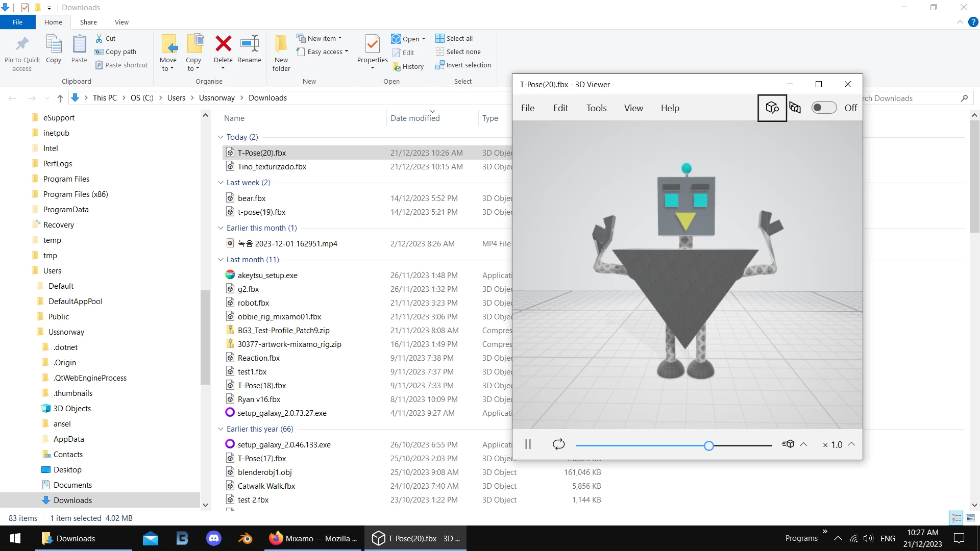Collapse the Last month (11) group
The height and width of the screenshot is (551, 980).
point(220,260)
